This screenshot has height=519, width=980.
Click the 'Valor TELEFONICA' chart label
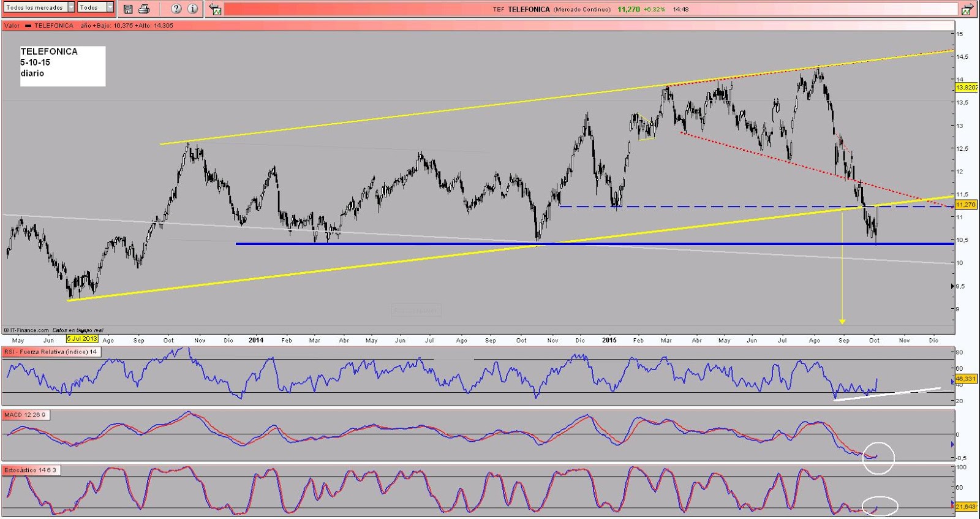click(39, 26)
